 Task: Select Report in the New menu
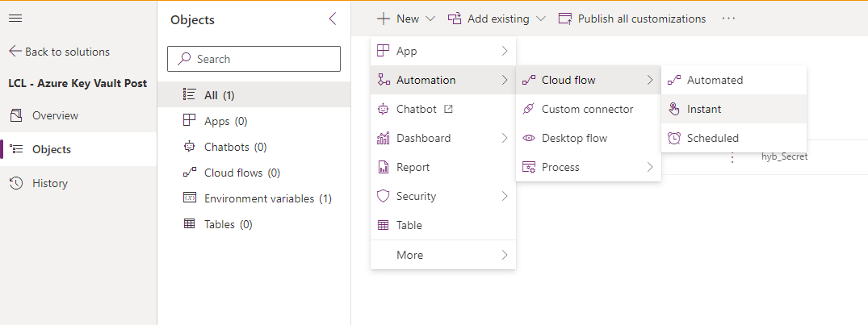413,167
